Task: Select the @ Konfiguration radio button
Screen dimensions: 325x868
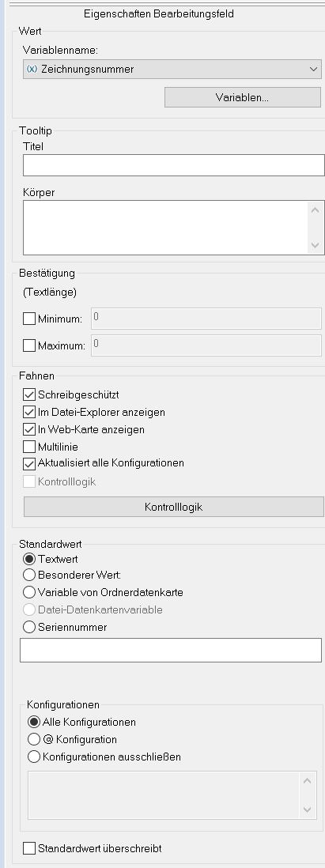Action: (34, 739)
